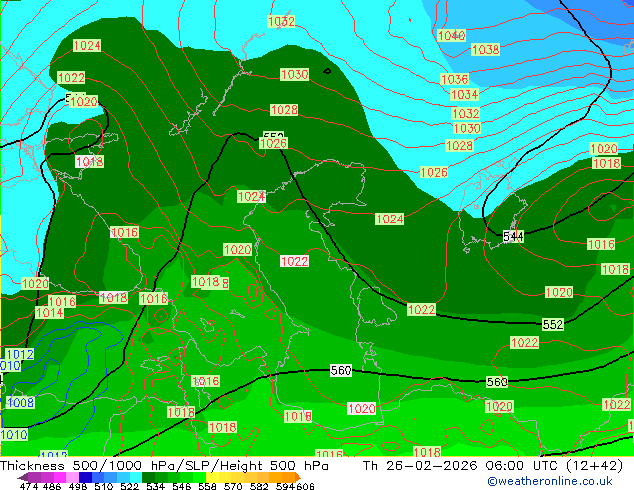Click the legend value 606

coord(305,486)
